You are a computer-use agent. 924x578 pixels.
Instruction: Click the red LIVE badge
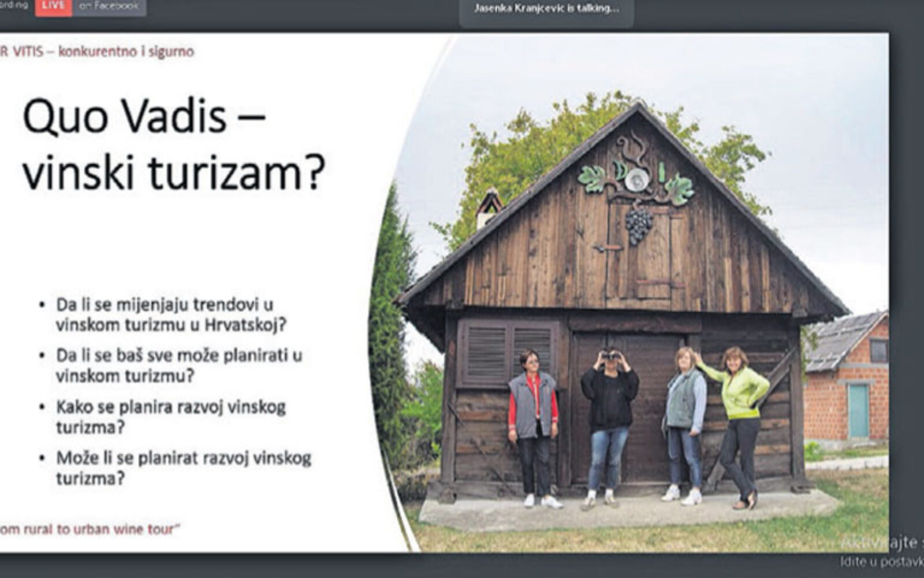[53, 7]
